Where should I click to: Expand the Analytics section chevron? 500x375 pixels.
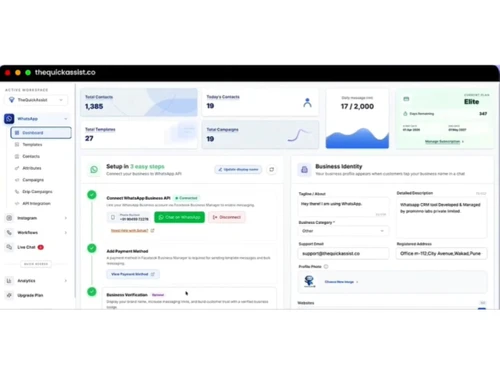pyautogui.click(x=66, y=281)
